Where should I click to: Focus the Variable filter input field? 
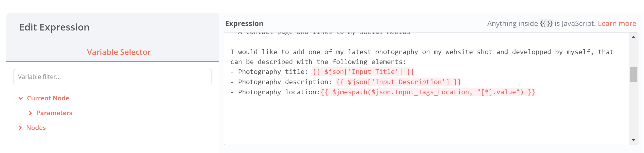[112, 77]
